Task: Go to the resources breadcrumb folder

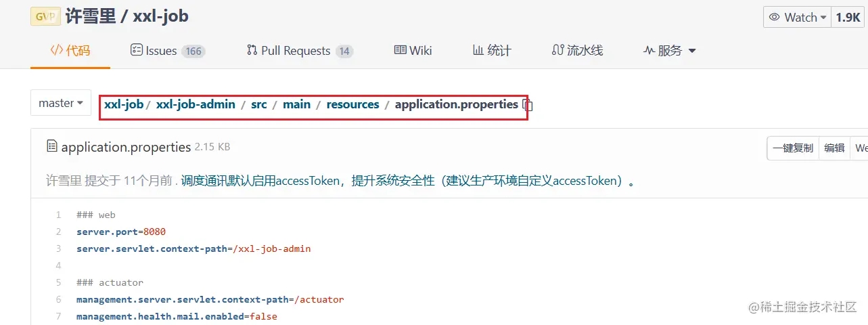Action: pos(352,104)
